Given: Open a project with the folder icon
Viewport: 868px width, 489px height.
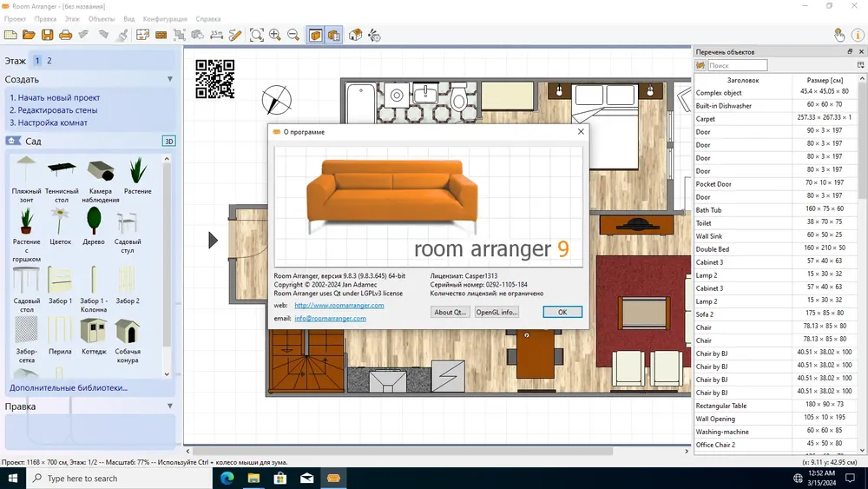Looking at the screenshot, I should pos(29,35).
